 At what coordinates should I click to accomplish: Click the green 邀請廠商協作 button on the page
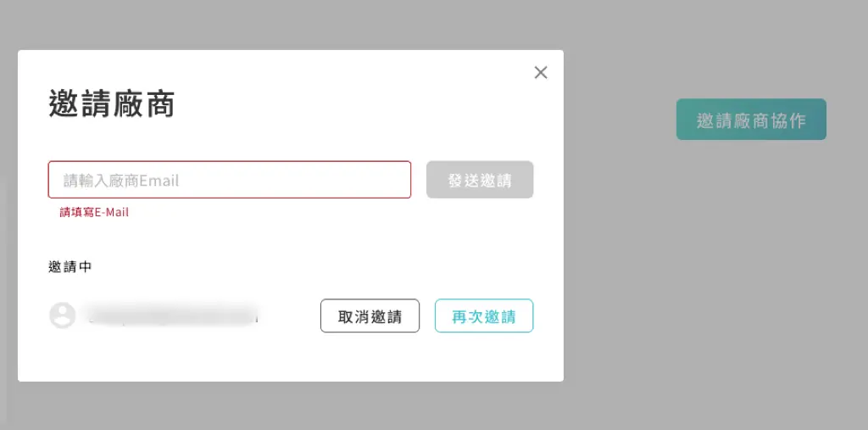pyautogui.click(x=751, y=119)
